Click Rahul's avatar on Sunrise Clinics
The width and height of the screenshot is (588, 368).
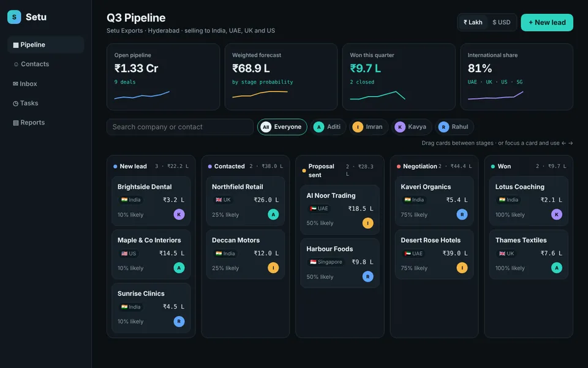179,321
